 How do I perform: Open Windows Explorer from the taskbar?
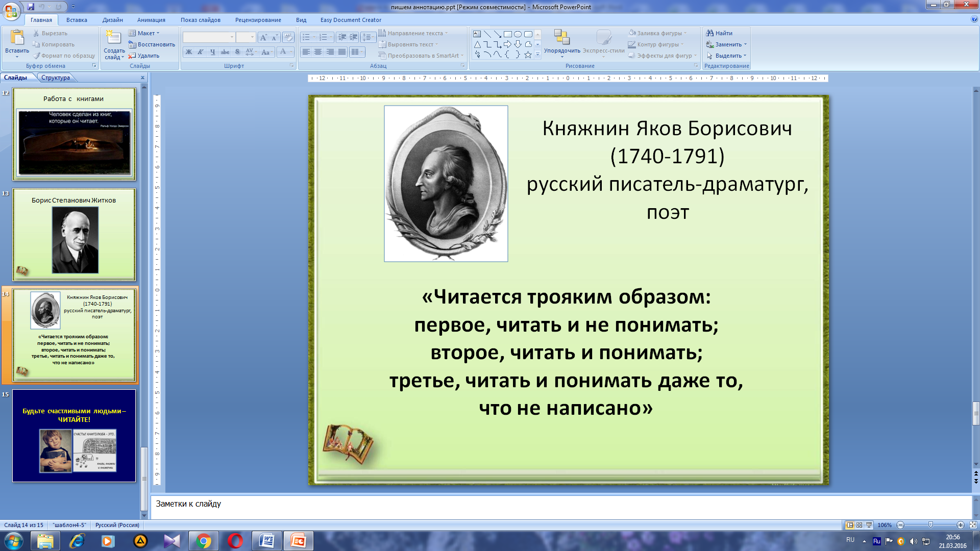click(45, 541)
